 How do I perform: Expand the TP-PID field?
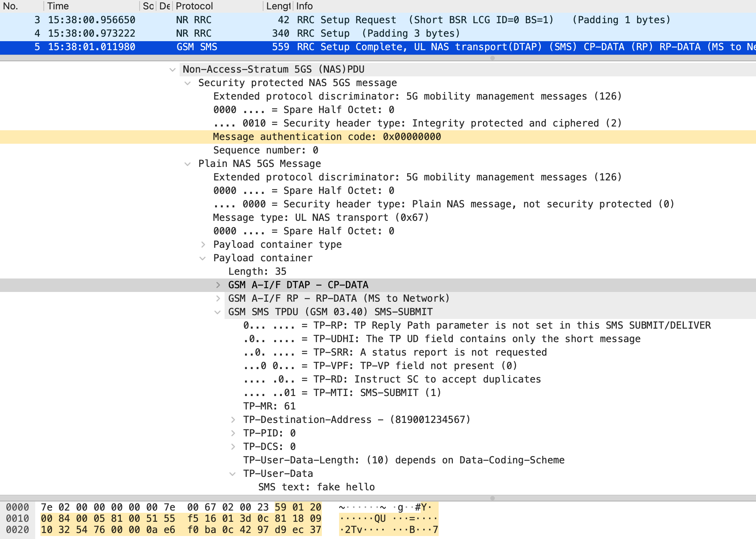pyautogui.click(x=233, y=433)
